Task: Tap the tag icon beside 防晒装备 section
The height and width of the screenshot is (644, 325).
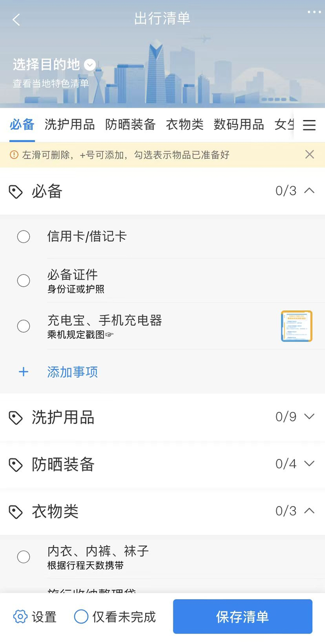Action: [16, 464]
